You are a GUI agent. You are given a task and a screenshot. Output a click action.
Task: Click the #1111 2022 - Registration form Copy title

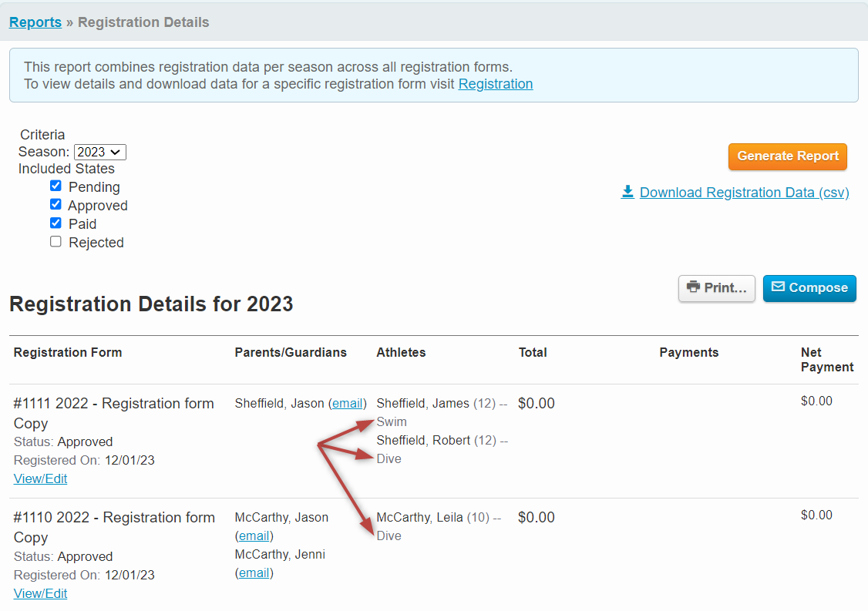(x=113, y=414)
